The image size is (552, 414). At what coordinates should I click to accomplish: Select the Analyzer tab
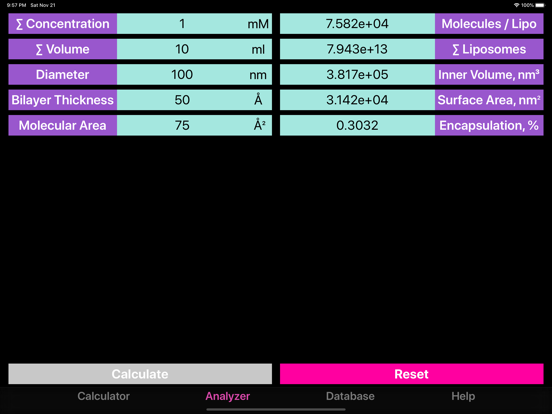(228, 396)
